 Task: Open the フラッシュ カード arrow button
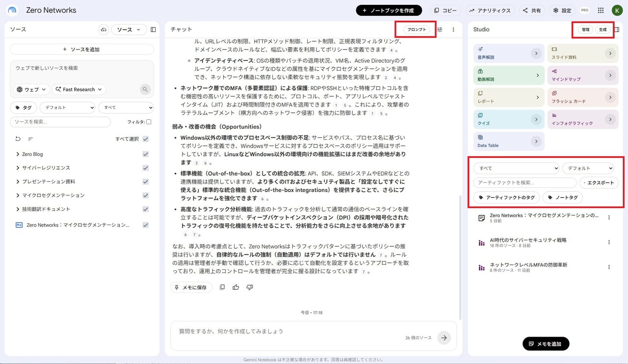(x=610, y=97)
